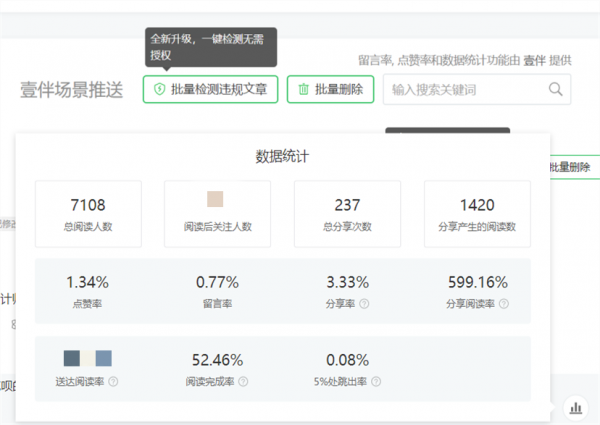Click the 全新升级 tooltip bubble
The height and width of the screenshot is (425, 600).
pyautogui.click(x=211, y=47)
